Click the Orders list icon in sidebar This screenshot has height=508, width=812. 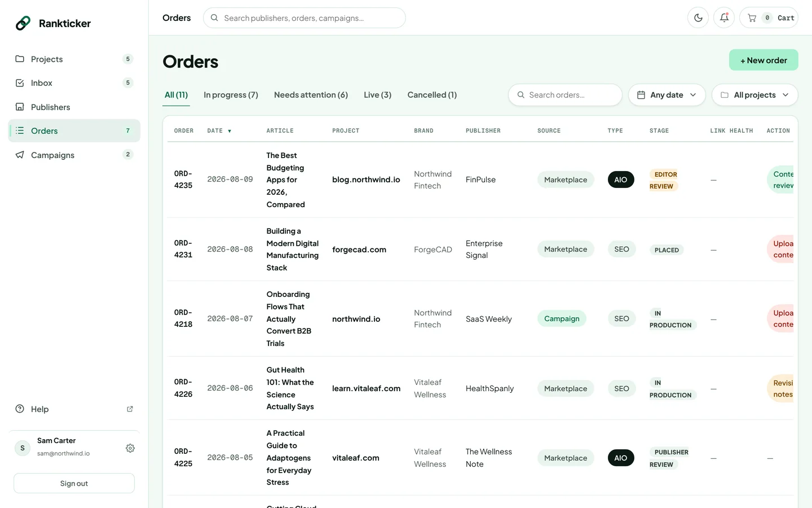(x=20, y=130)
